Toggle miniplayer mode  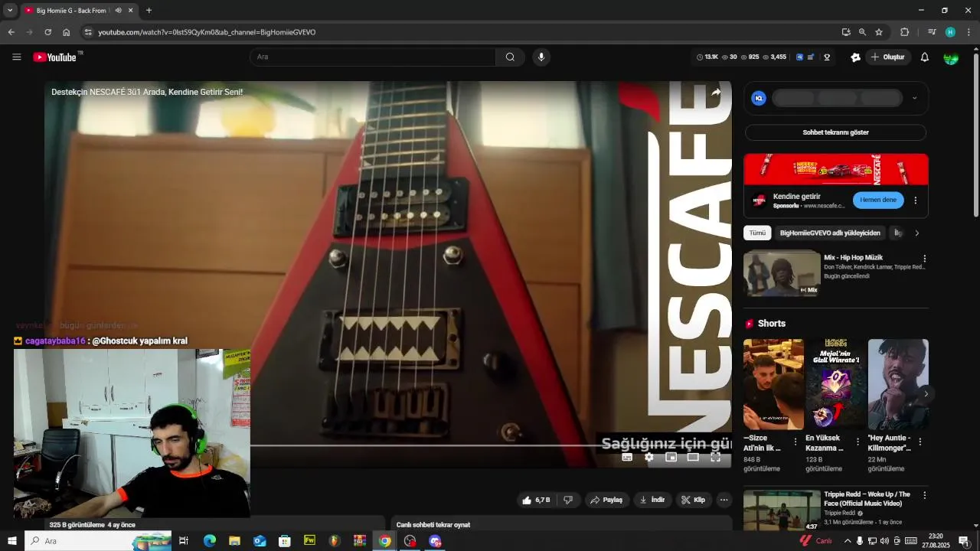pyautogui.click(x=671, y=457)
